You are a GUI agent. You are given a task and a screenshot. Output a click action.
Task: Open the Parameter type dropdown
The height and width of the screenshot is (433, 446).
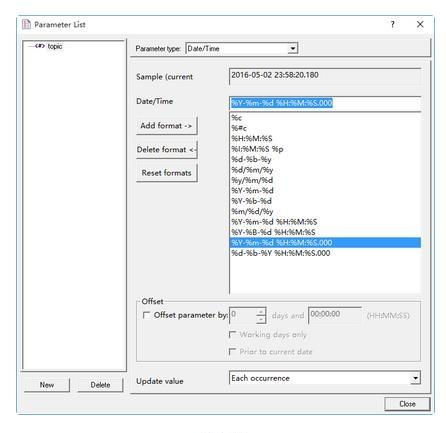pyautogui.click(x=292, y=49)
